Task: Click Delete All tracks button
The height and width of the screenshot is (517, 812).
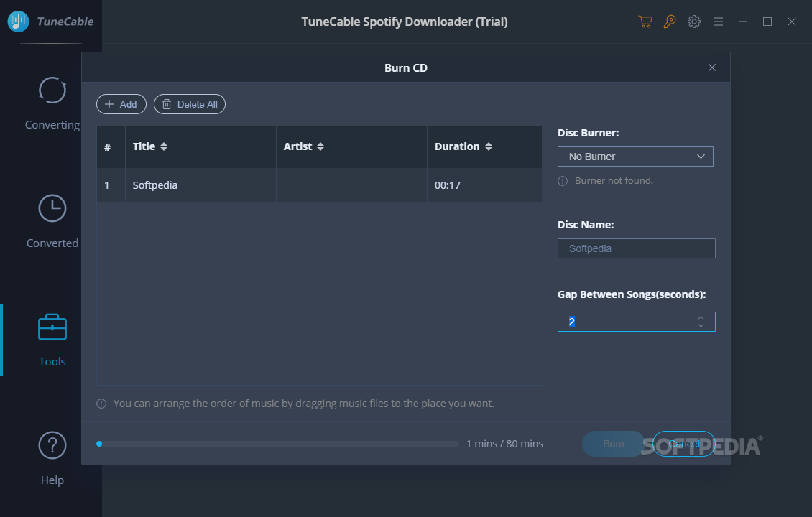Action: tap(190, 104)
